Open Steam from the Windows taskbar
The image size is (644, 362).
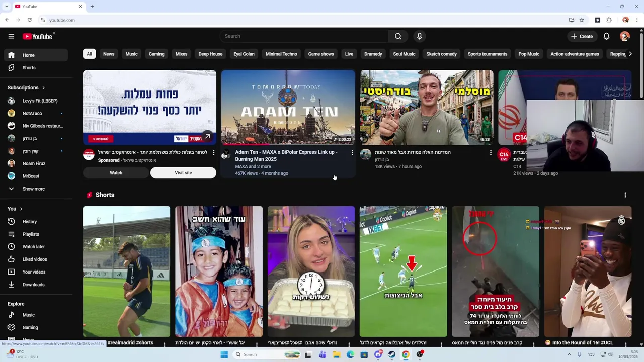[391, 355]
